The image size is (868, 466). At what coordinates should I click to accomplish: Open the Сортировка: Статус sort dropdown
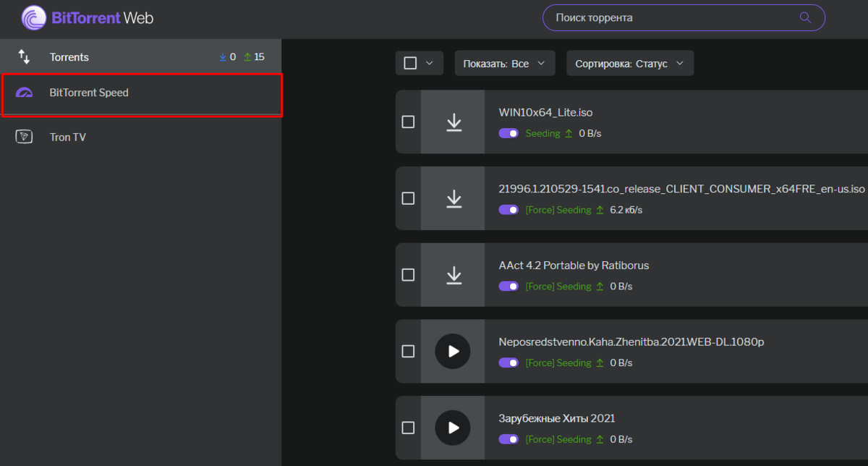pyautogui.click(x=630, y=63)
